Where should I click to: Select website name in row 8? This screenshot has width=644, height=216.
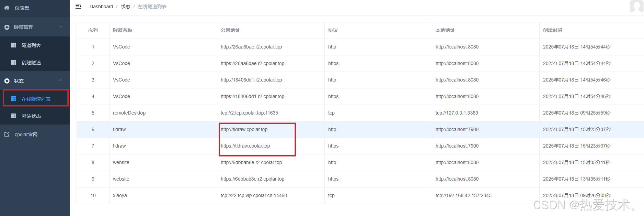pyautogui.click(x=121, y=162)
